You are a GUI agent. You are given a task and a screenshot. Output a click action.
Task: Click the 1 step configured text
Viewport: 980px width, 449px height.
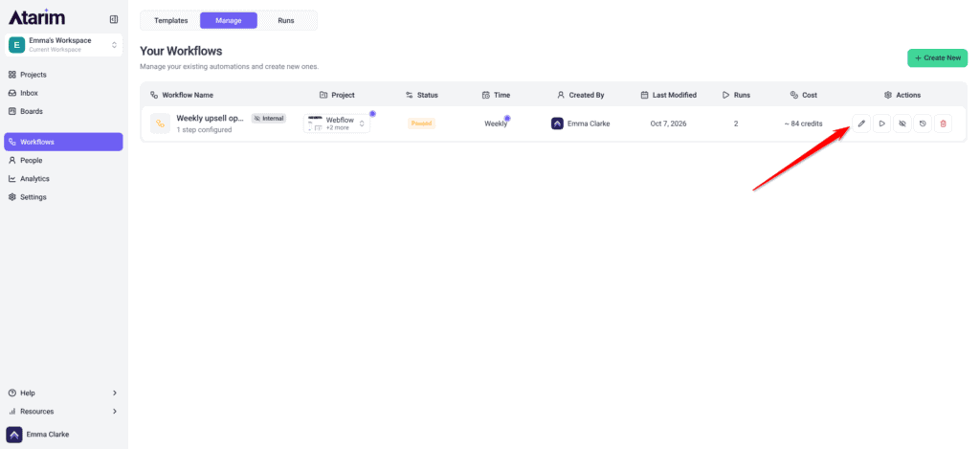point(204,130)
